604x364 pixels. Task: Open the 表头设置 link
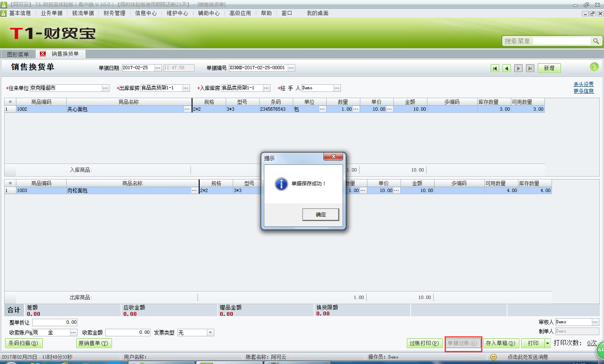point(583,84)
